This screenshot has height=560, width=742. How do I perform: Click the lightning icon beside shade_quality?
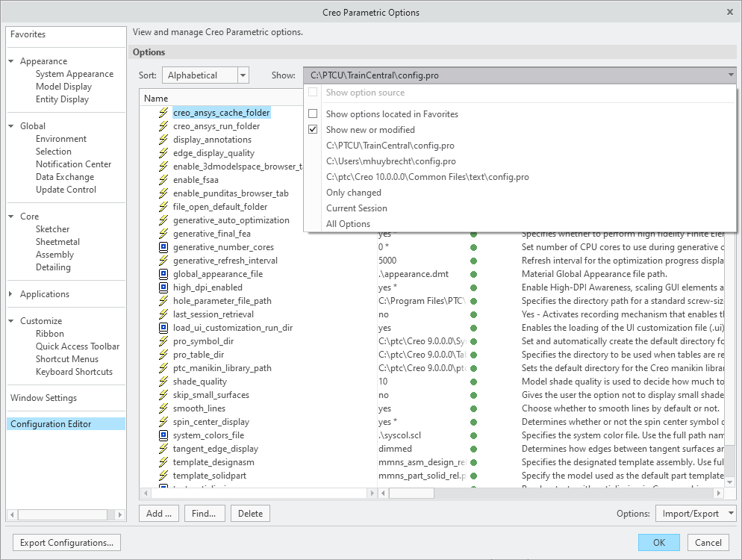tap(163, 382)
